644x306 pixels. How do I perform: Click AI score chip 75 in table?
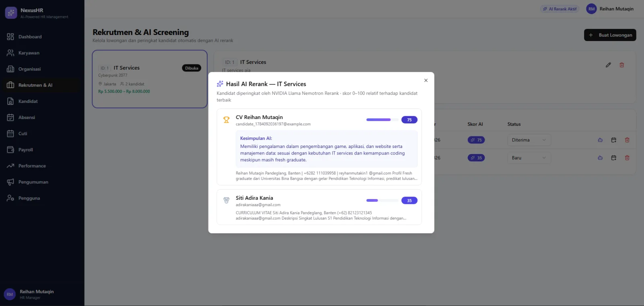[x=476, y=140]
